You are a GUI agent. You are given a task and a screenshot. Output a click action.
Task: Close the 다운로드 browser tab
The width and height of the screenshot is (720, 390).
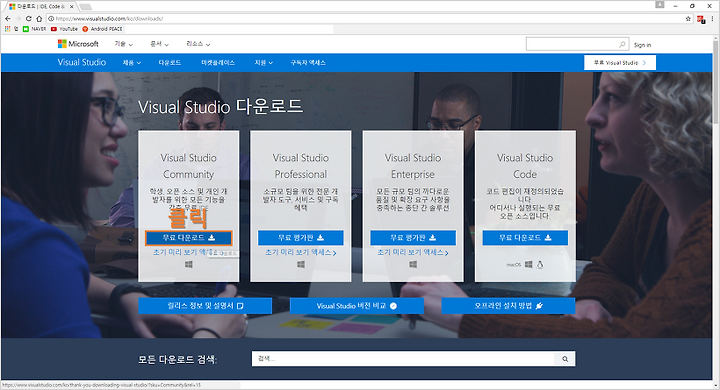click(x=72, y=6)
